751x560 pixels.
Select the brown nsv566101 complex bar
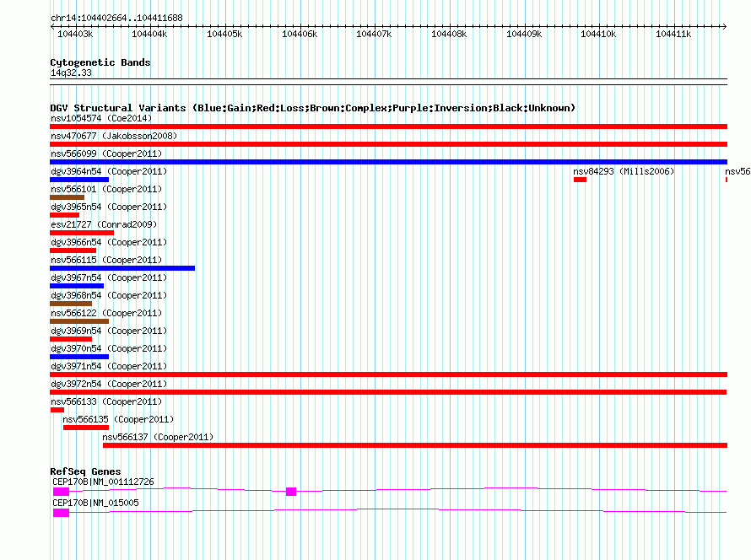point(67,197)
